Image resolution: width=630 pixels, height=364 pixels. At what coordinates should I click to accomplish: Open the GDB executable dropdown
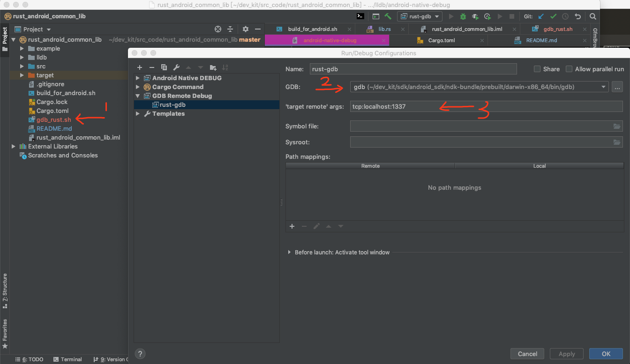click(603, 87)
